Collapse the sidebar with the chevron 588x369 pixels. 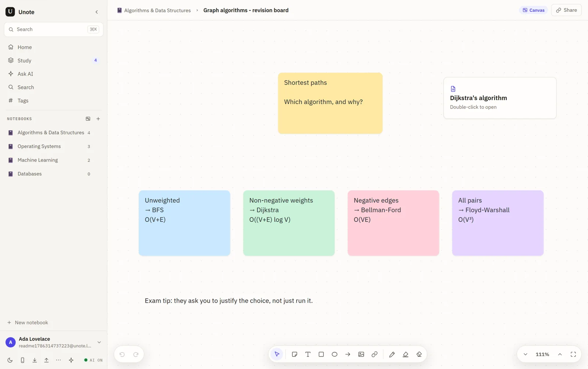tap(97, 12)
